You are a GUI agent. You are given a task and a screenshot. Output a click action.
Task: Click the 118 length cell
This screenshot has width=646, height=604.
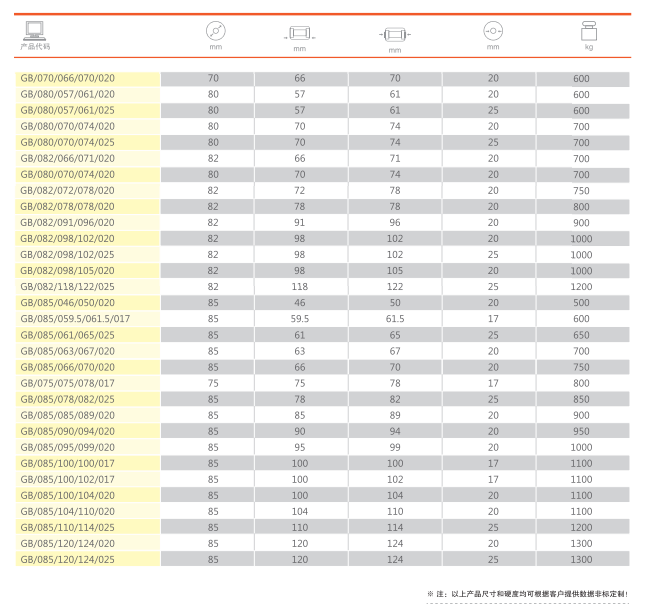pos(299,286)
